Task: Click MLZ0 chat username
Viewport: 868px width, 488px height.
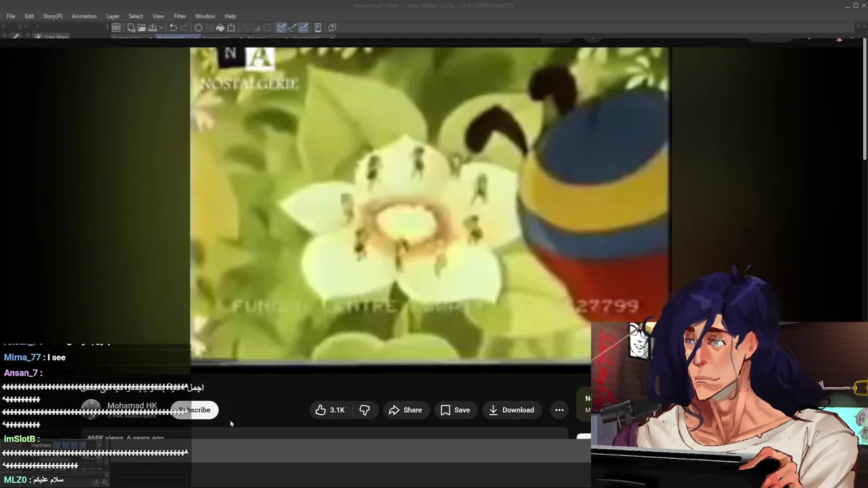Action: [x=15, y=481]
